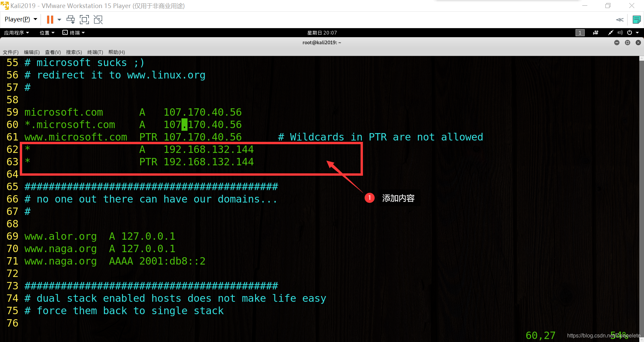Click 'PTR' record type on line 63
Image resolution: width=644 pixels, height=342 pixels.
pyautogui.click(x=148, y=162)
